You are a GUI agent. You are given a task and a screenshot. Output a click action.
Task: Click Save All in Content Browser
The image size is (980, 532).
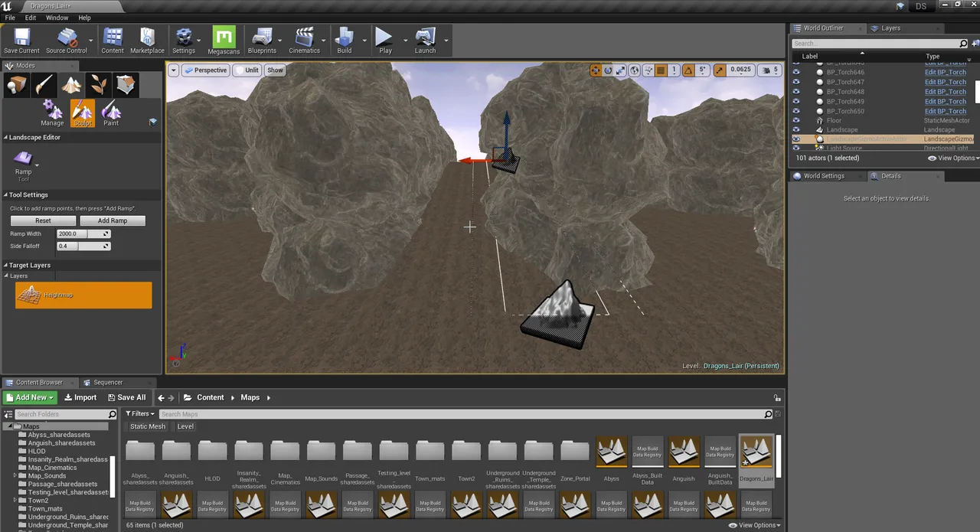(x=126, y=397)
